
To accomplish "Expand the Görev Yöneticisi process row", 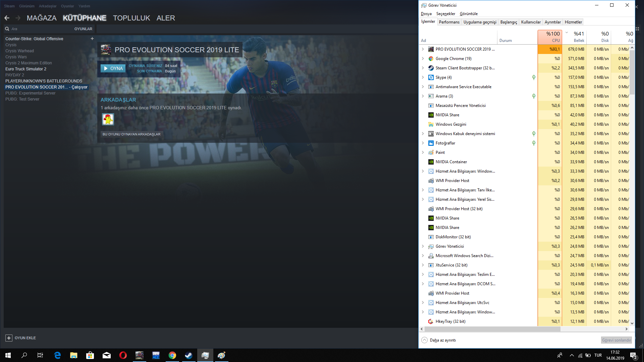I will (423, 246).
